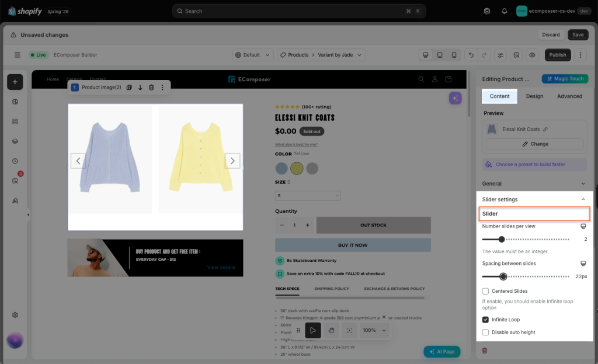The image size is (598, 364).
Task: Click the notification bell in Shopify header
Action: tap(504, 11)
